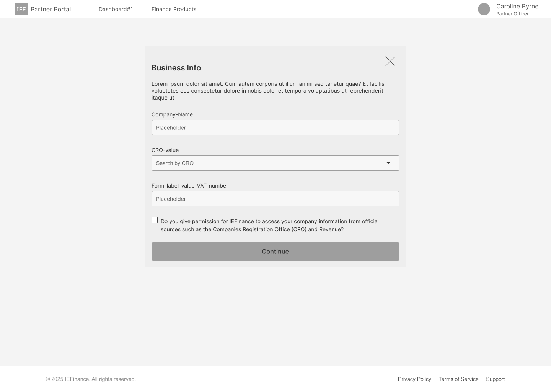Select Caroline Byrne's name in the header
The height and width of the screenshot is (392, 551).
(x=517, y=6)
